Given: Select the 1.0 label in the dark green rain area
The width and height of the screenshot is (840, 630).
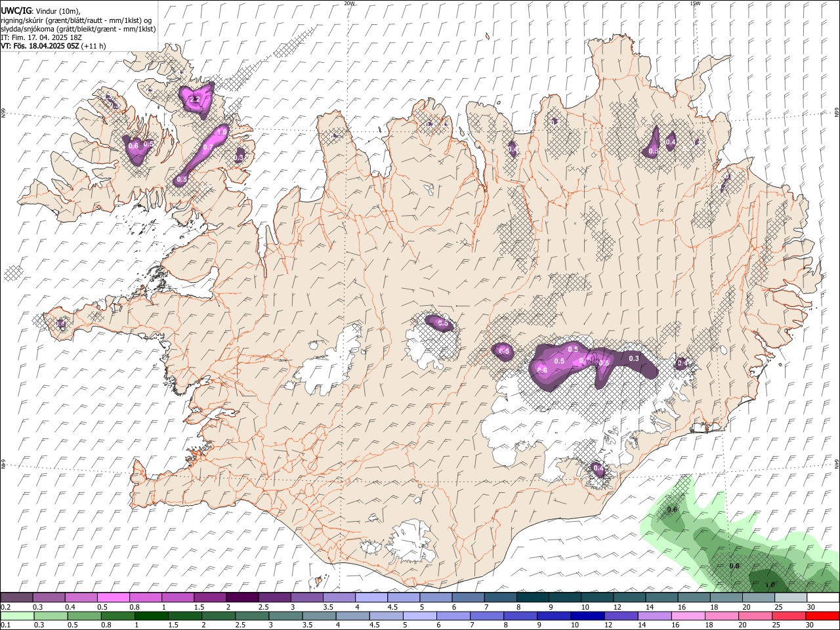Looking at the screenshot, I should 770,585.
